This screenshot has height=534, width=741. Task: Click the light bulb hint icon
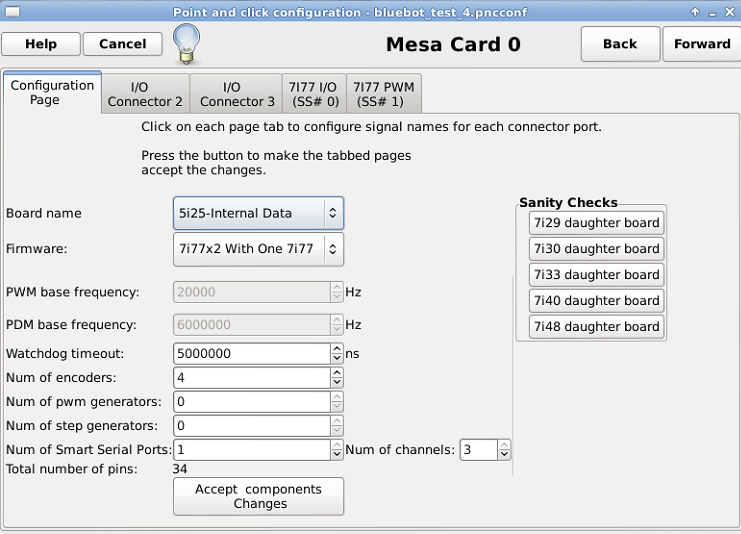(187, 44)
